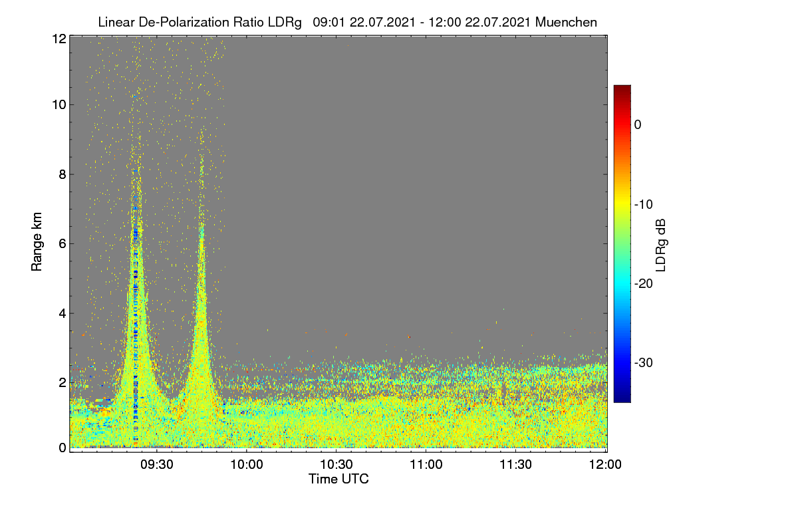Click the 11:00 time axis label
This screenshot has width=798, height=532.
(426, 465)
